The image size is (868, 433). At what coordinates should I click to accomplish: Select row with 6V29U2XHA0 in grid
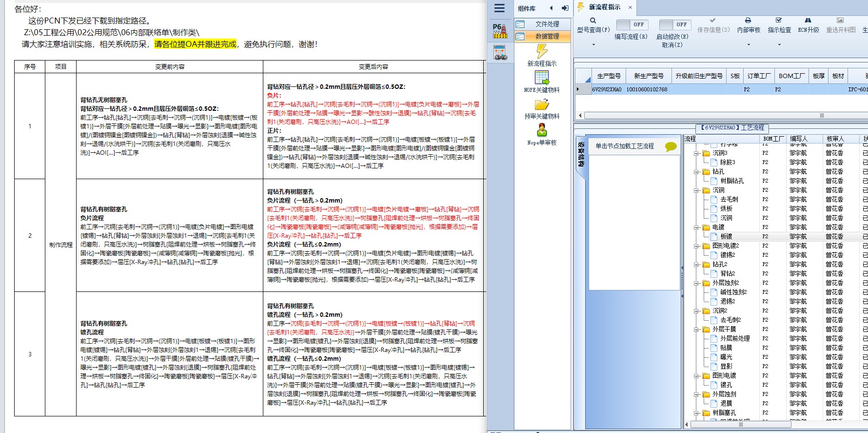[x=722, y=90]
